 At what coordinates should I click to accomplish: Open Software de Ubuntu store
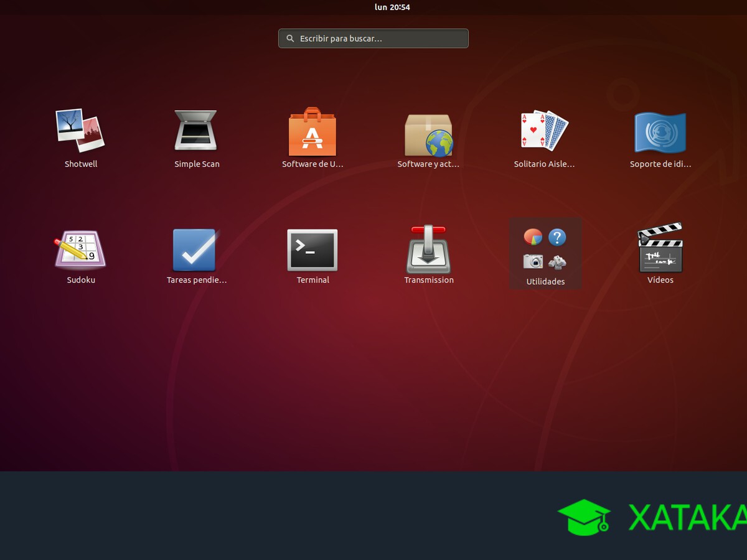tap(312, 132)
